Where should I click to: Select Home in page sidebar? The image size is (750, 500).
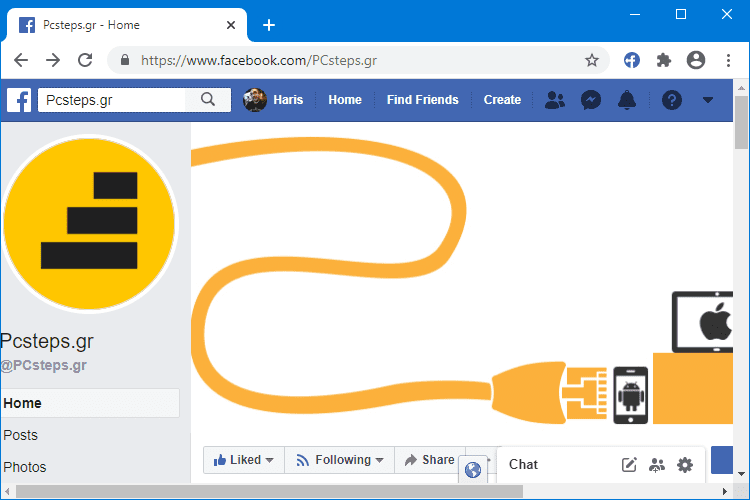pos(90,403)
